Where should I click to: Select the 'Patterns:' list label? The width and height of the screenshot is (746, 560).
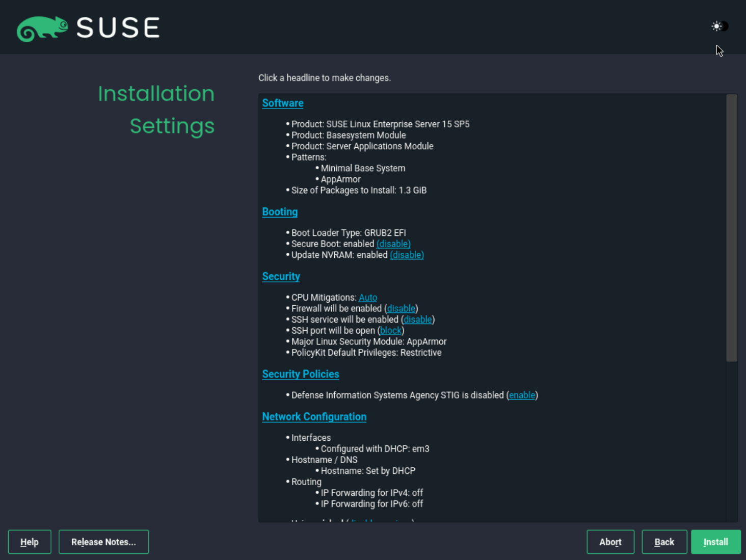click(x=309, y=157)
